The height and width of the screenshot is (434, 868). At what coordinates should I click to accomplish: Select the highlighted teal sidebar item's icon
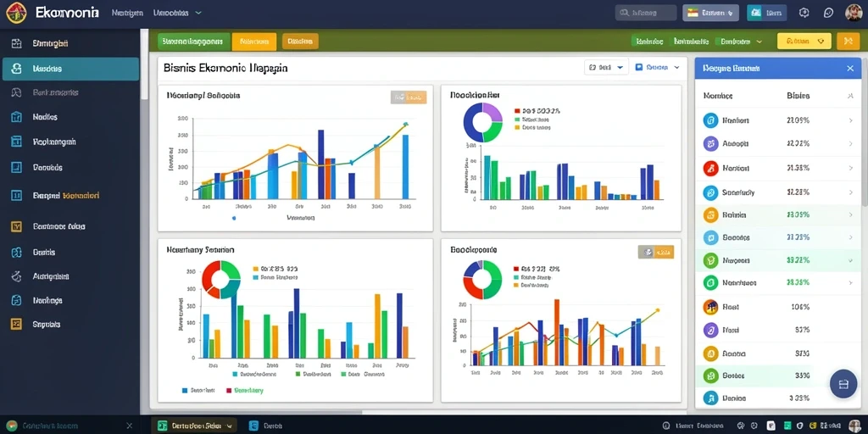17,70
